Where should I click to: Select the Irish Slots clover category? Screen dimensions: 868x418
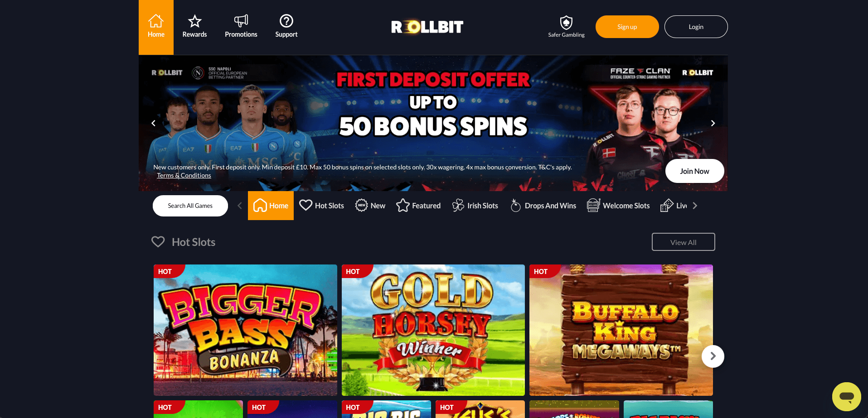(x=475, y=206)
